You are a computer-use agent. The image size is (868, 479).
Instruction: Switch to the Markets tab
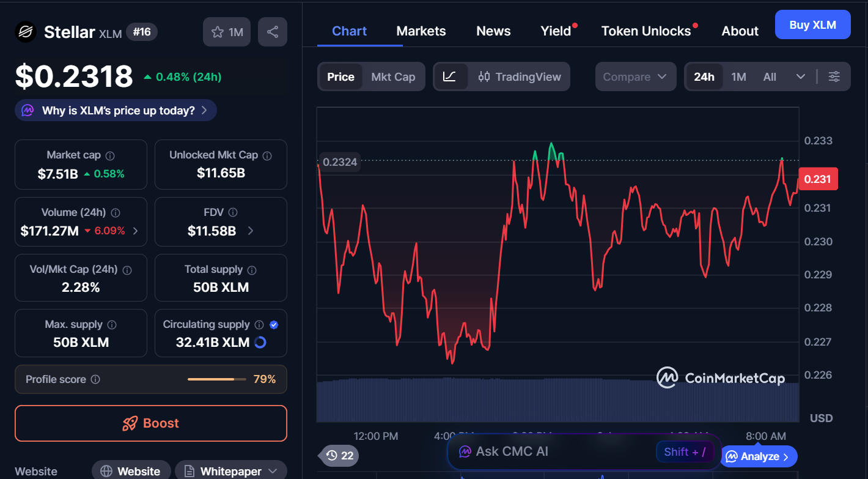click(421, 31)
